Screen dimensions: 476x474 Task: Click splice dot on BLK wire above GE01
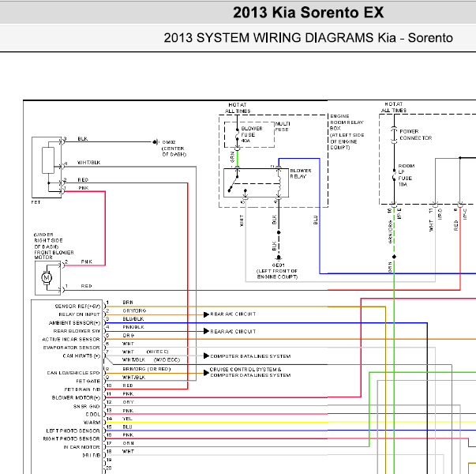(x=279, y=232)
